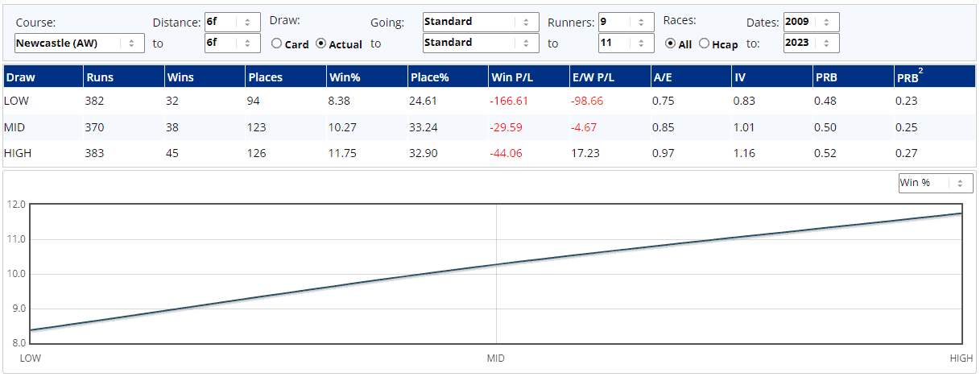Open the Runners maximum 11 dropdown
Screen dimensions: 980x377
point(626,43)
